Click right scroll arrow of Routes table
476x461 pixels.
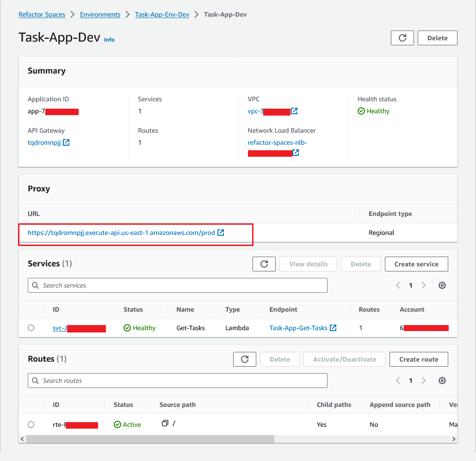[454, 439]
